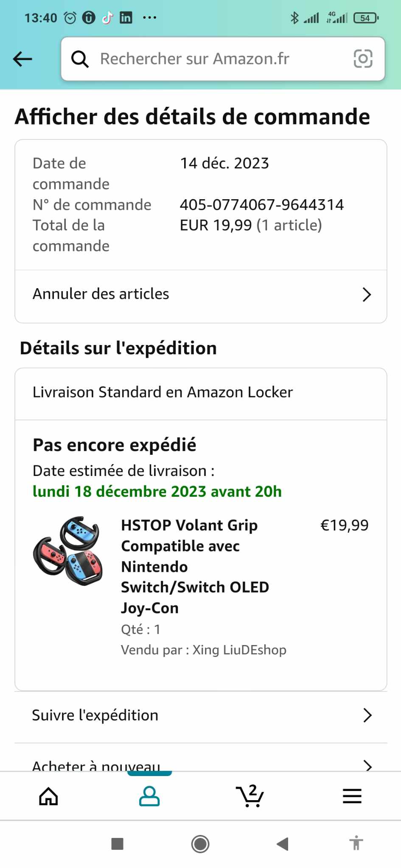Expand the Suivre l'expédition chevron
This screenshot has height=868, width=401.
367,715
